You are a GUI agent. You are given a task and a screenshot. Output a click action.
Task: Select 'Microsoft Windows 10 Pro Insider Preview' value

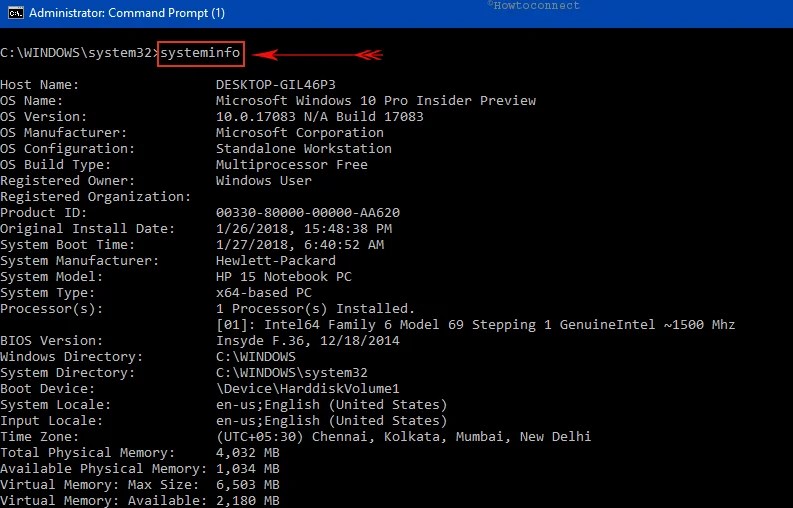[x=376, y=101]
